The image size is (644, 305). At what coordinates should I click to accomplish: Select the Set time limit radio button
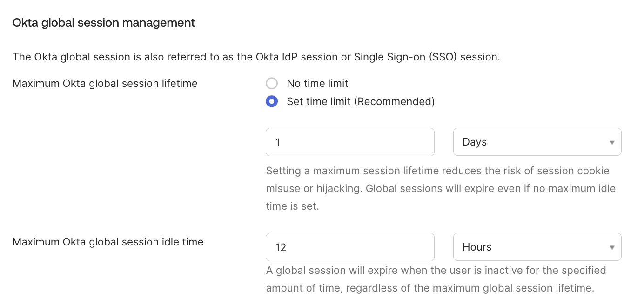272,101
